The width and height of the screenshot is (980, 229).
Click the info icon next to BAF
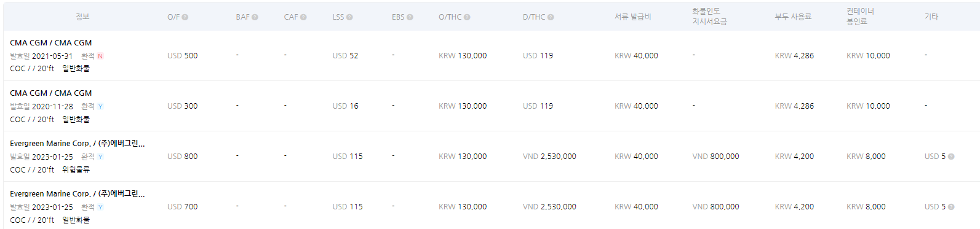255,17
